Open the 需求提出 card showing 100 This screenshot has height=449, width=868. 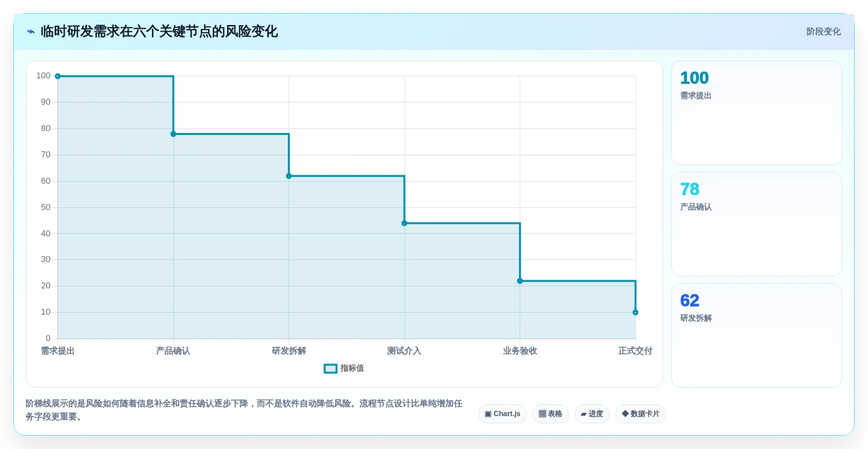[x=757, y=113]
